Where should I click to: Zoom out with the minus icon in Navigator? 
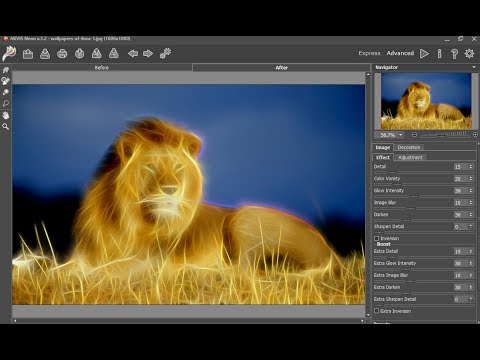click(x=414, y=135)
